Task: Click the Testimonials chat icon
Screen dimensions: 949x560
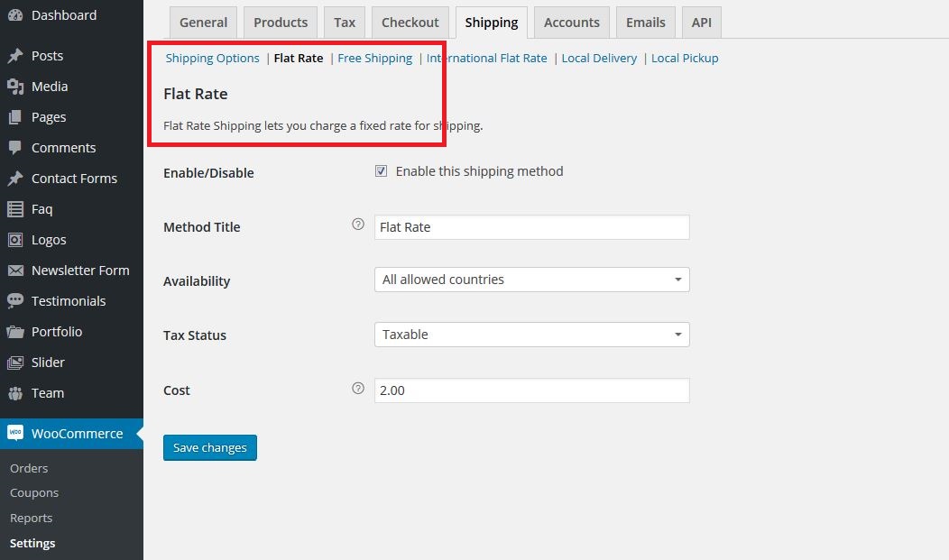Action: pos(15,301)
